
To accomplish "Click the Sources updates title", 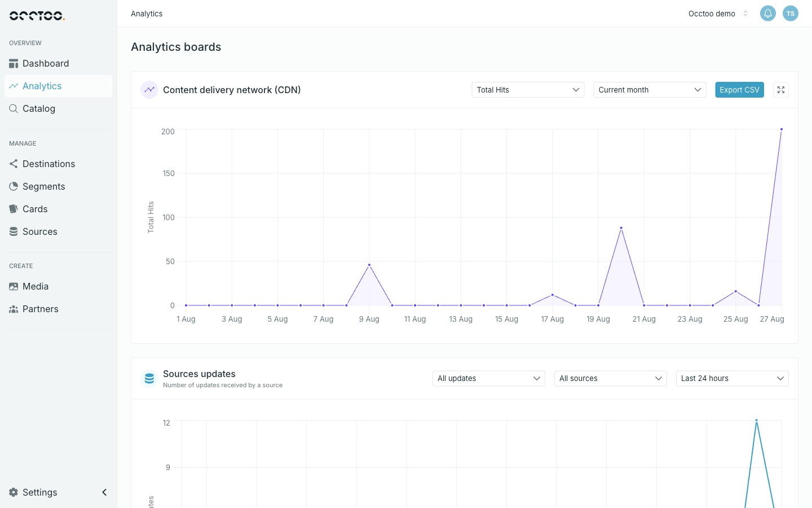I will 199,374.
